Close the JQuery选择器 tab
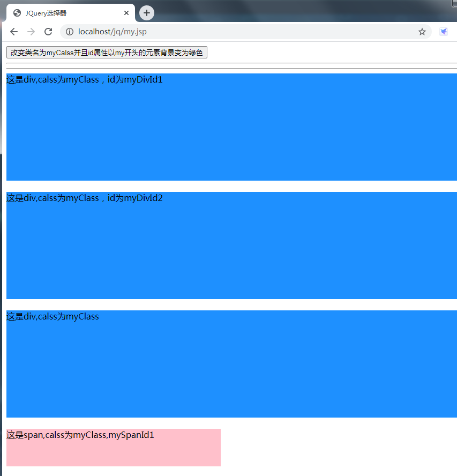Viewport: 457px width, 476px height. click(126, 13)
